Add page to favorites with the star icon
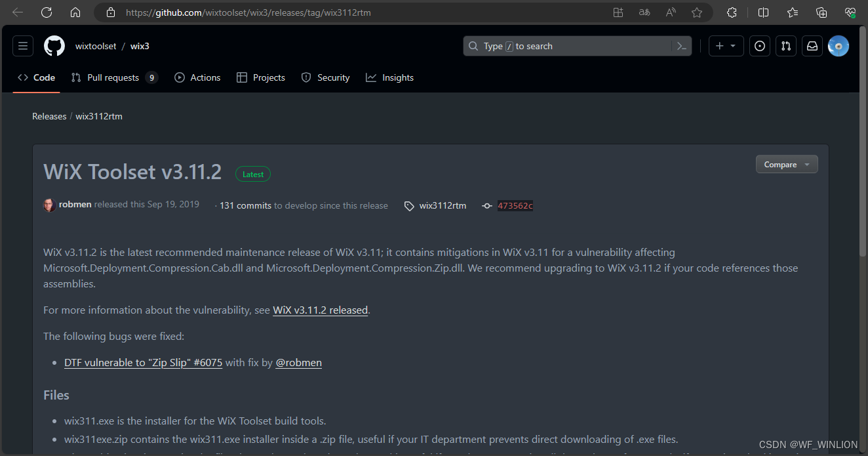 [x=697, y=12]
